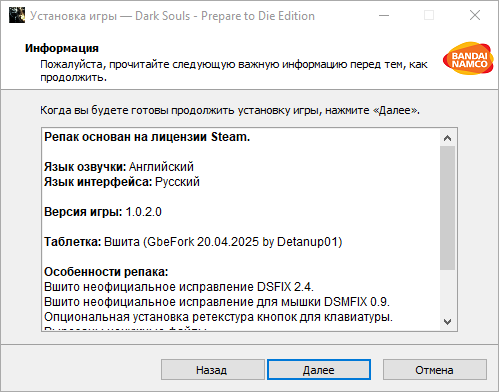Click the 'Язык интерфейса: Русский' line

[122, 182]
